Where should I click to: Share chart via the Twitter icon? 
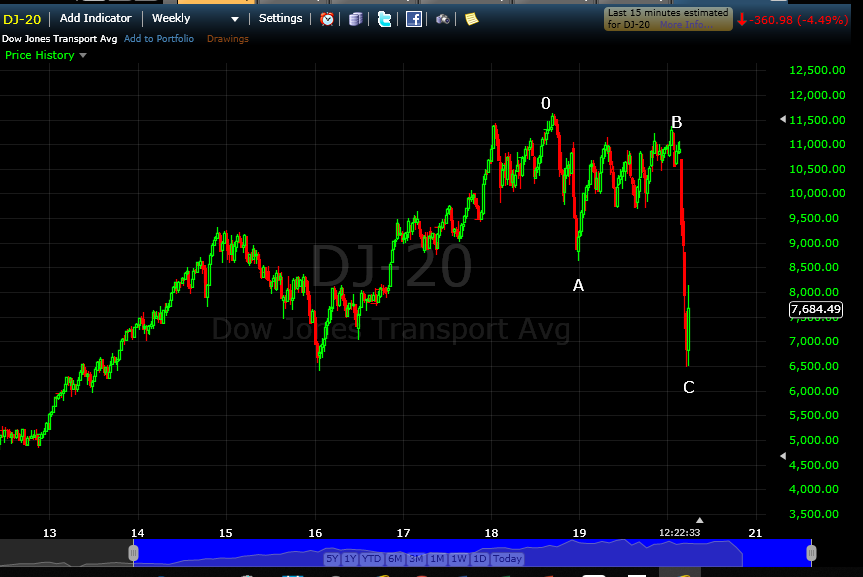385,19
